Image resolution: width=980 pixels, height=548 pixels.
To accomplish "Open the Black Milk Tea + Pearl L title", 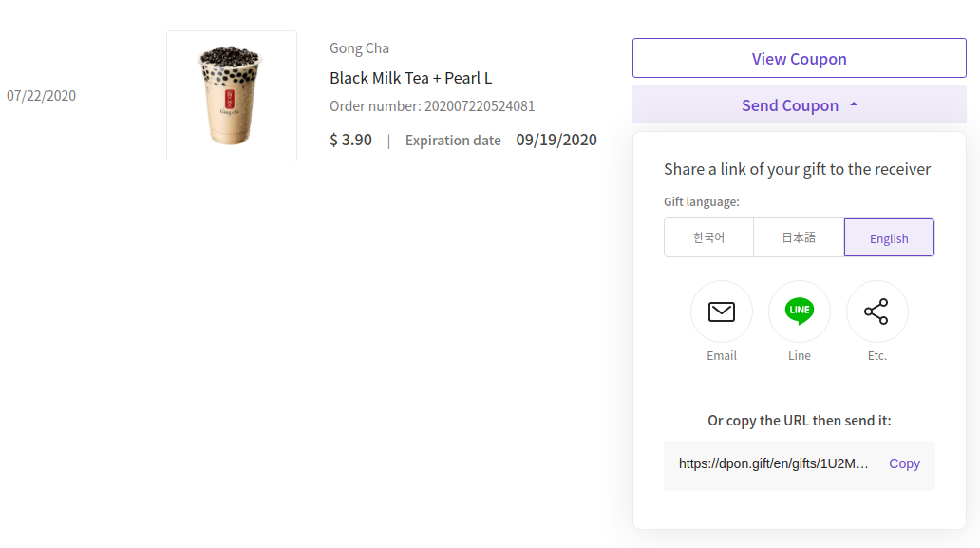I will tap(410, 78).
